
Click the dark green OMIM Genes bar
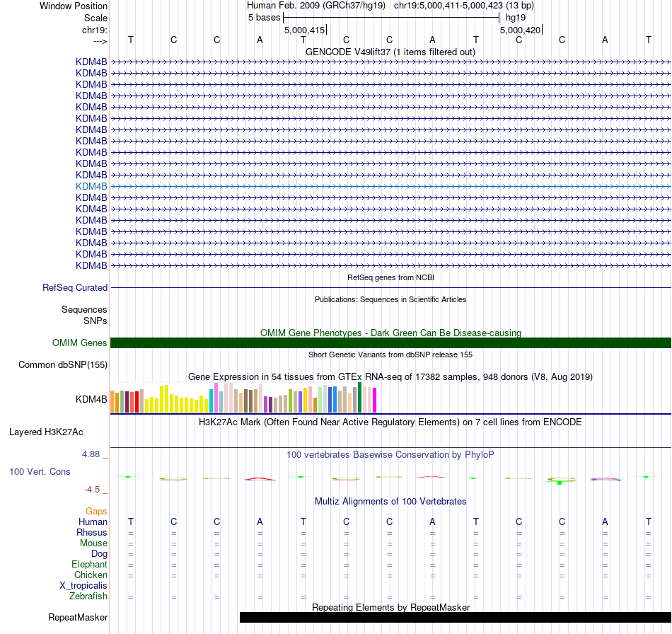coord(391,342)
